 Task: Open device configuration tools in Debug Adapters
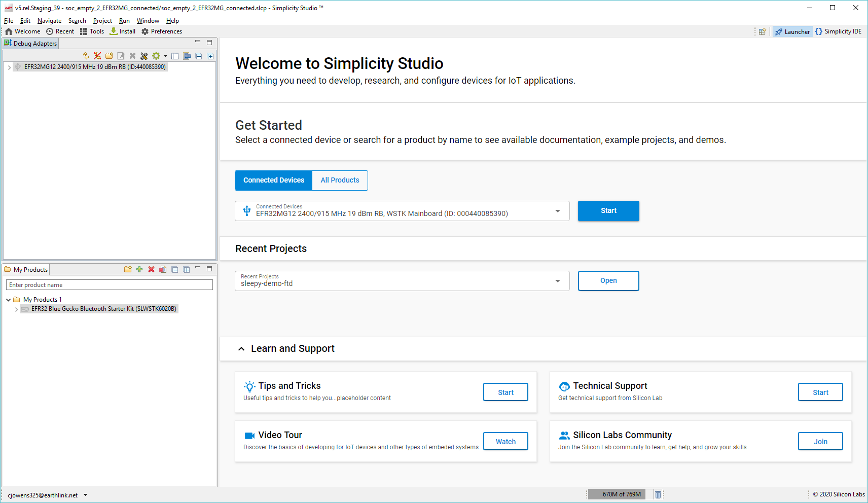coord(144,56)
